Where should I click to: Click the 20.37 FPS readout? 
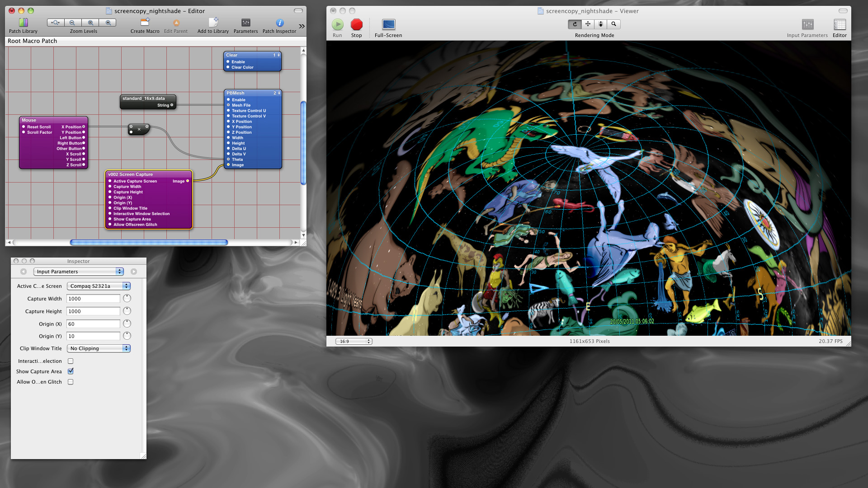[x=830, y=342]
